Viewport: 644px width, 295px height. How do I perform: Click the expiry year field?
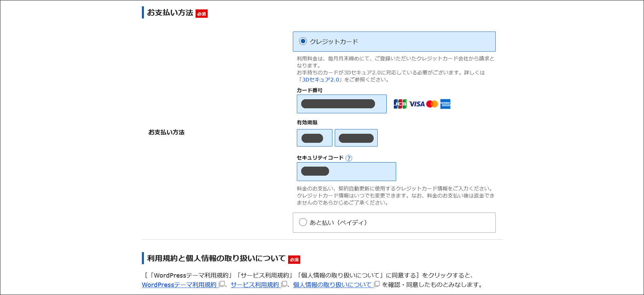tap(356, 138)
